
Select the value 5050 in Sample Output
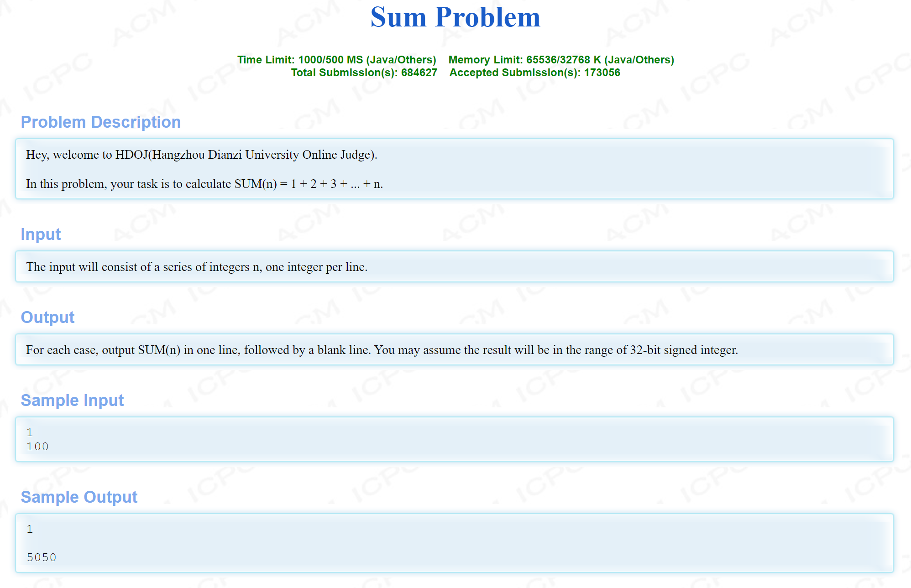[x=42, y=557]
